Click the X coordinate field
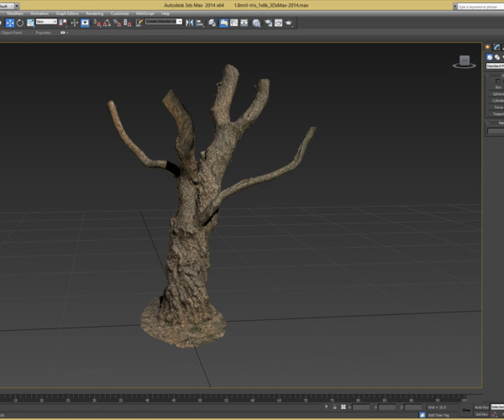504x420 pixels. [361, 407]
